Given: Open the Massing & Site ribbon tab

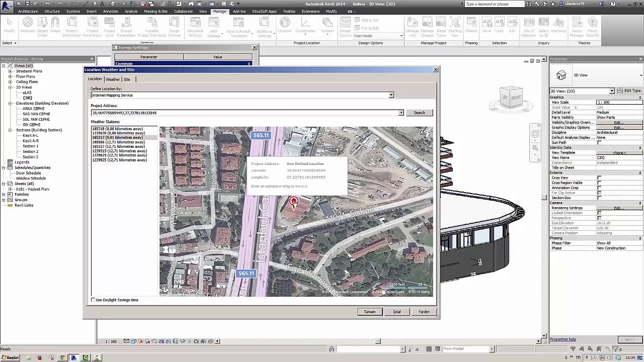Looking at the screenshot, I should pos(155,11).
